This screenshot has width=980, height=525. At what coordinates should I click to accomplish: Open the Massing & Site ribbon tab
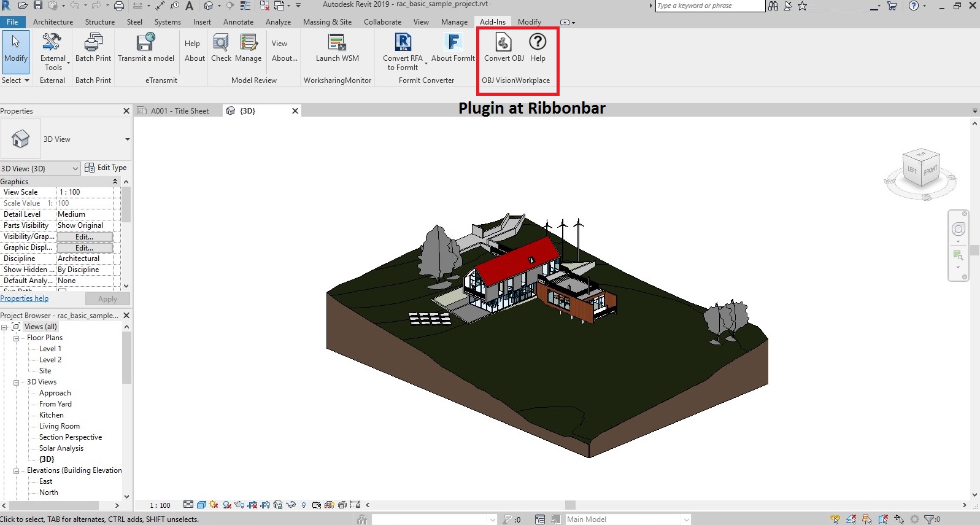click(327, 22)
